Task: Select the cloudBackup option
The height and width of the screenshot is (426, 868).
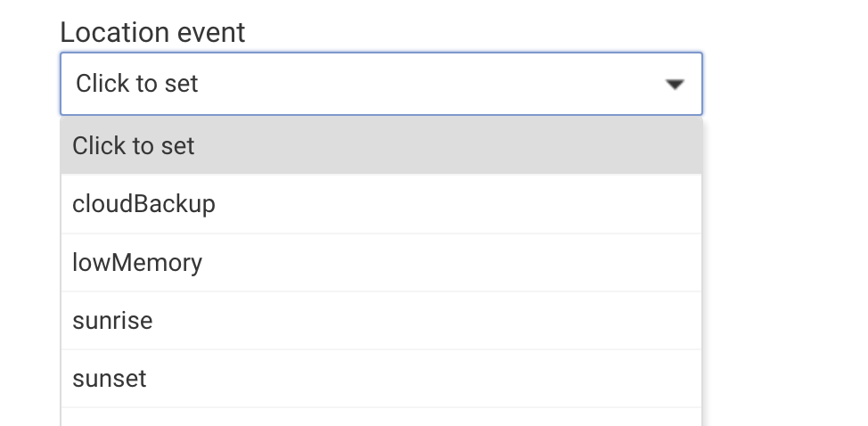Action: click(144, 204)
